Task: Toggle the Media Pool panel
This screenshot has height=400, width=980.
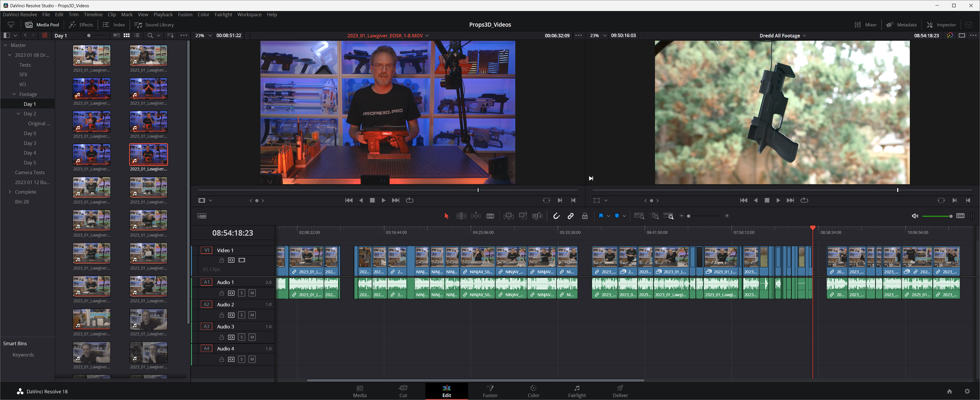Action: point(42,25)
